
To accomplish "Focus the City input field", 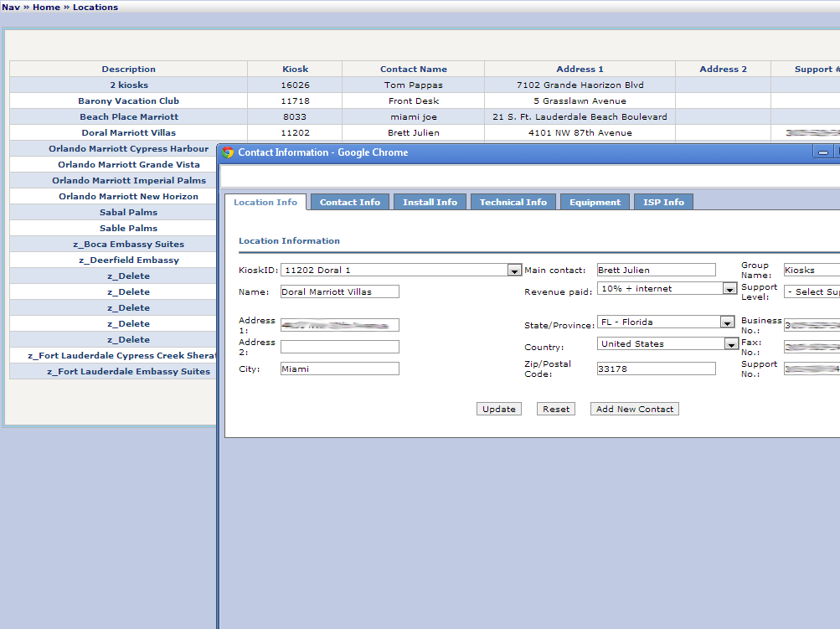I will pos(340,369).
